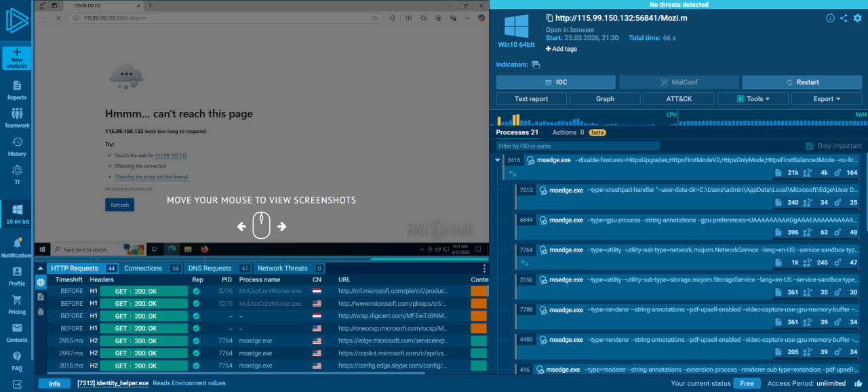Open the Reports section in sidebar
Viewport: 868px width, 392px height.
pyautogui.click(x=17, y=89)
